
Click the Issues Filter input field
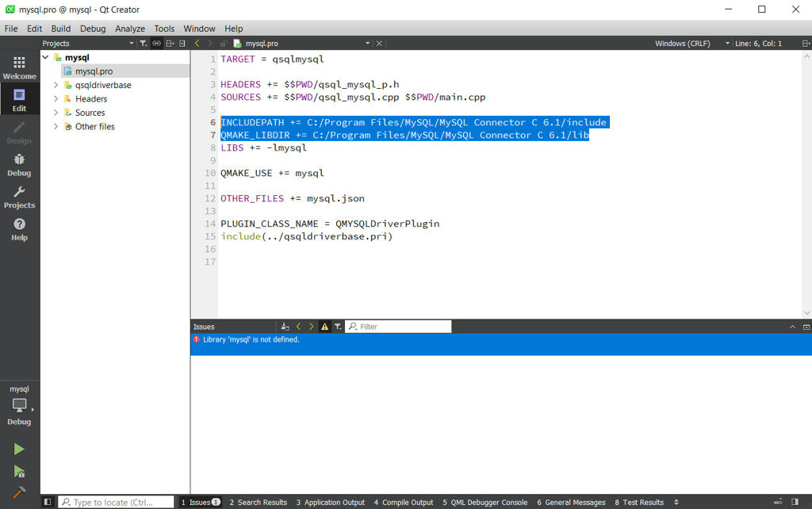click(398, 327)
